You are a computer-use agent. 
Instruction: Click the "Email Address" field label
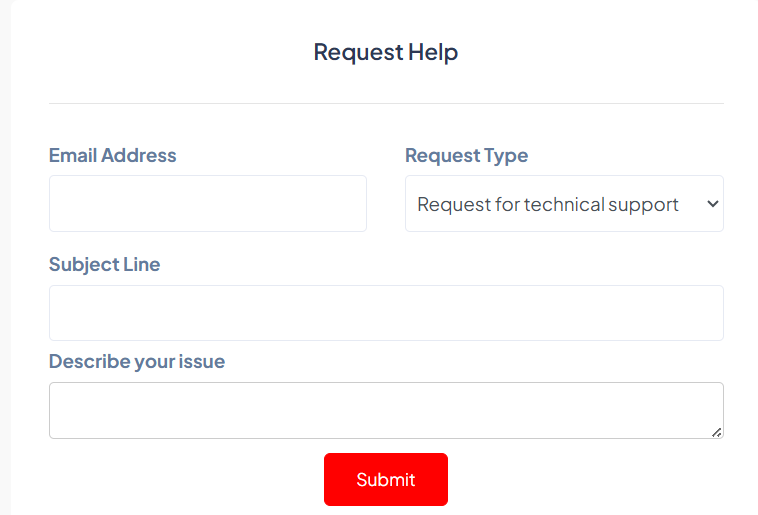pos(112,156)
